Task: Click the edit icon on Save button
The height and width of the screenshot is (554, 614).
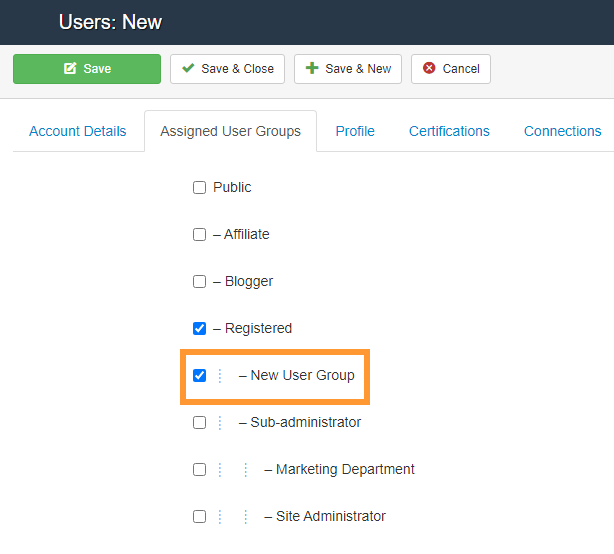Action: point(70,69)
